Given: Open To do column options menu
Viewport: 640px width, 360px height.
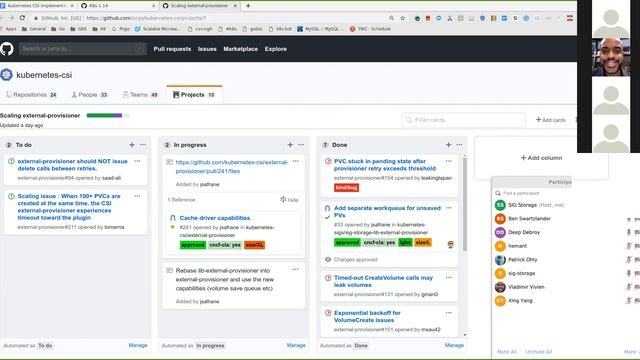Looking at the screenshot, I should (143, 145).
